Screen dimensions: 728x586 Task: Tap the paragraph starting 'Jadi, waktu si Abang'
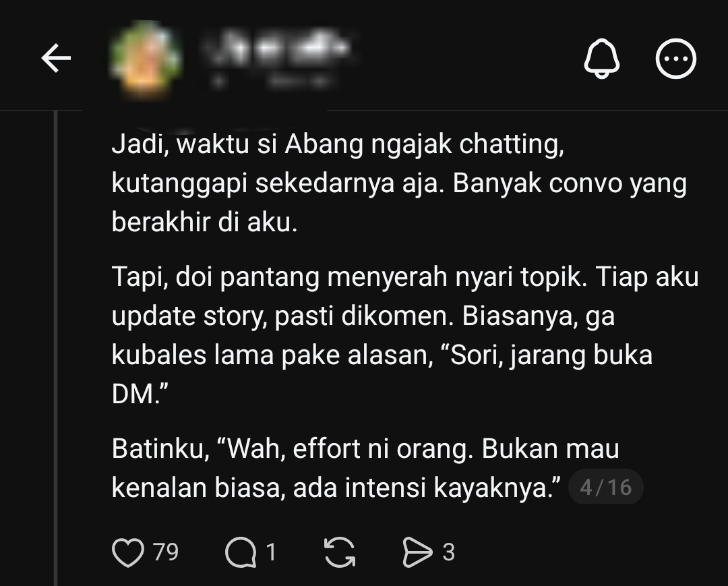coord(399,183)
